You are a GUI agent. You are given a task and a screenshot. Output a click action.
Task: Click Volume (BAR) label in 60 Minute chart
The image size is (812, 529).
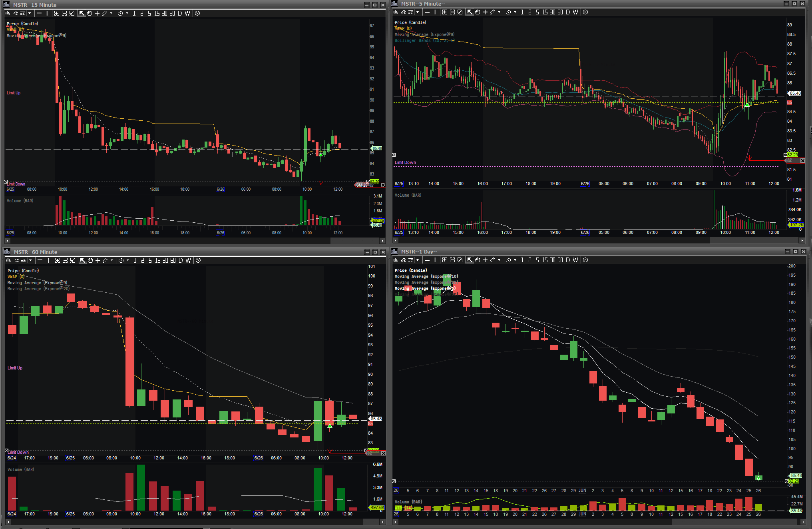click(21, 469)
